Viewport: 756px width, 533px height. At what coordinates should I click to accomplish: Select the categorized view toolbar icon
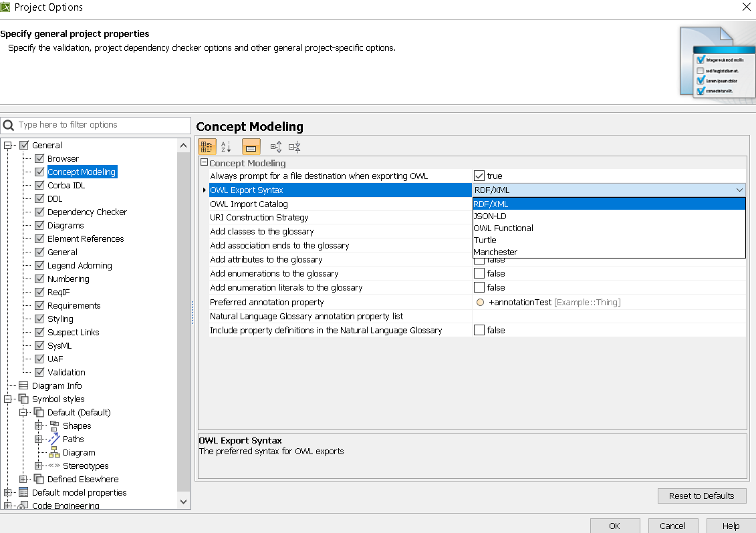(207, 147)
